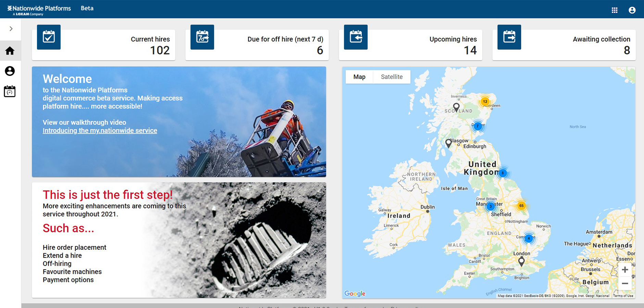Click the 'Isle of Man' map label
This screenshot has width=644, height=308.
(454, 188)
